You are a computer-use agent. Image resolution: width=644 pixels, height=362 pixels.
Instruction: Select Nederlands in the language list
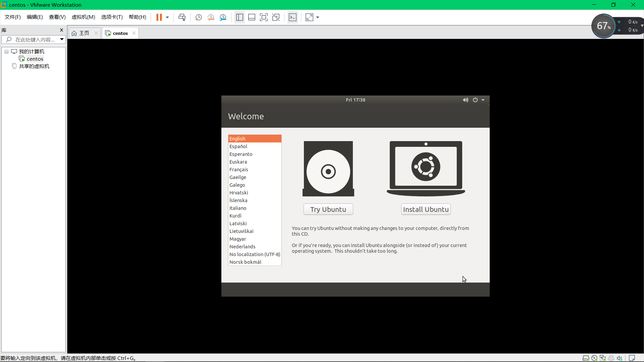point(255,247)
